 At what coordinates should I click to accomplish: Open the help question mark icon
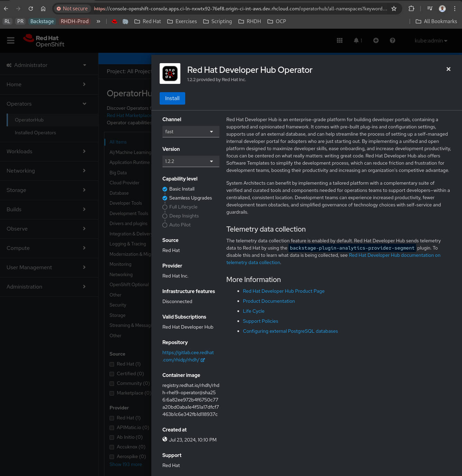393,40
